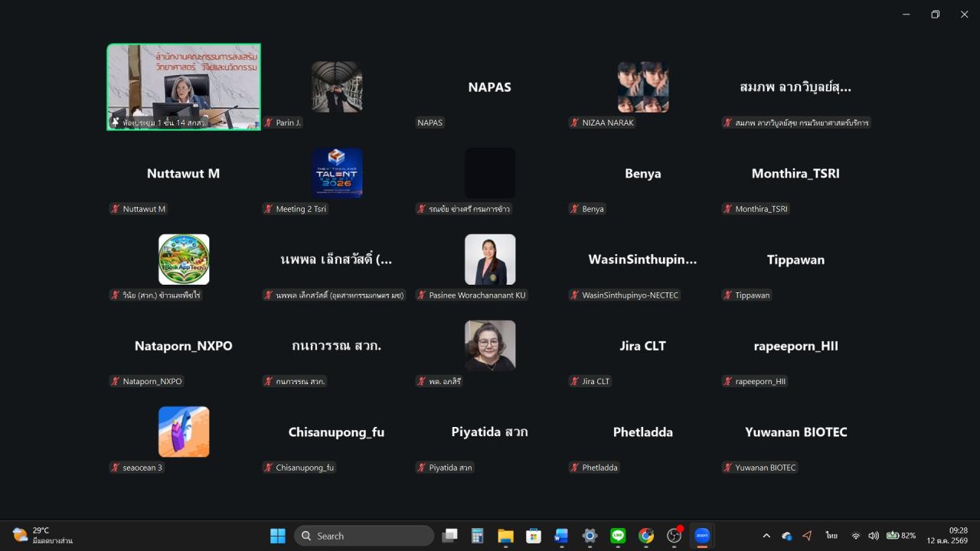This screenshot has width=980, height=551.
Task: Open the LINE app from the taskbar
Action: click(x=618, y=536)
